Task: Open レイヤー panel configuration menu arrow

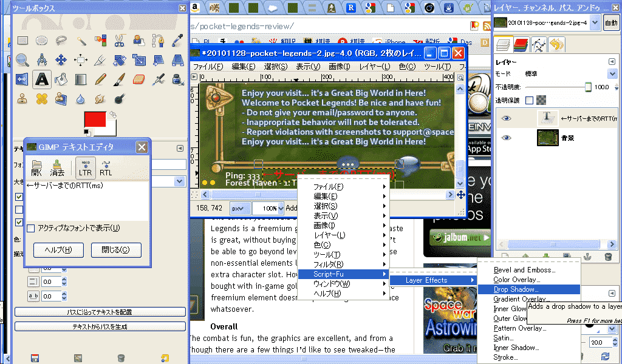Action: (612, 61)
